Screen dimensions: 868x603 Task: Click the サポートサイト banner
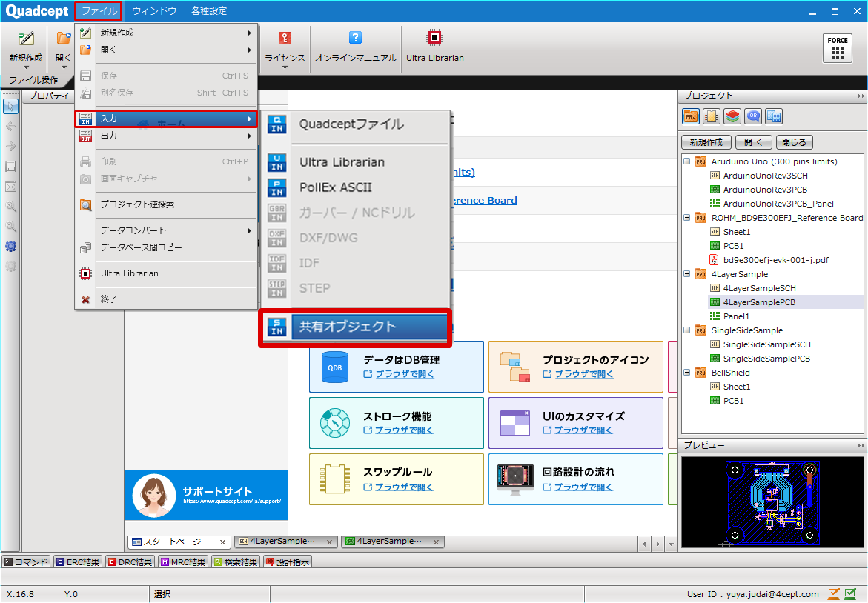(206, 496)
